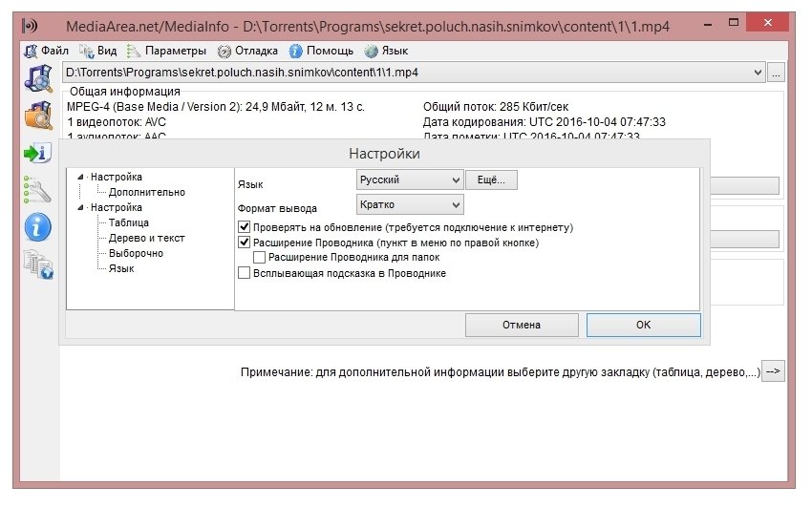Open the Отладка menu

point(248,51)
